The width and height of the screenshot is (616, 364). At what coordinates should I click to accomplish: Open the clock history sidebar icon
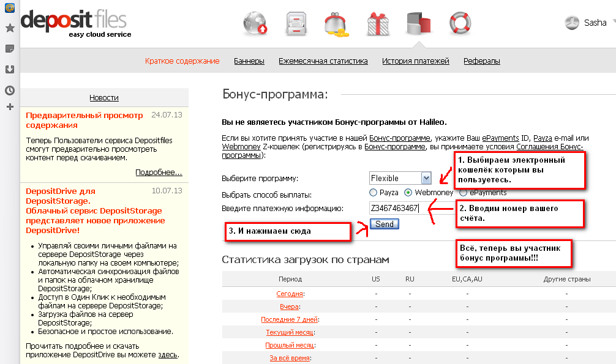coord(10,91)
